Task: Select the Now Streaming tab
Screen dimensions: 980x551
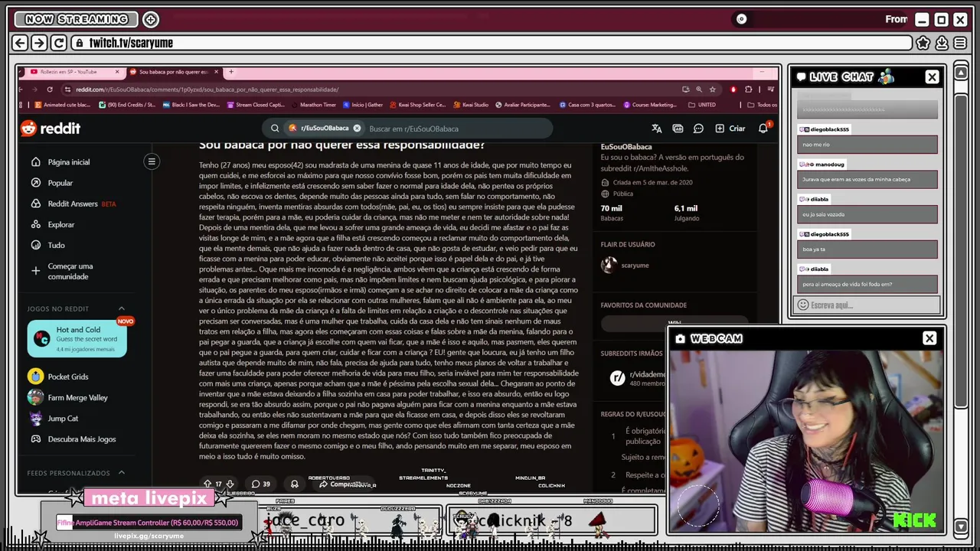Action: (76, 19)
